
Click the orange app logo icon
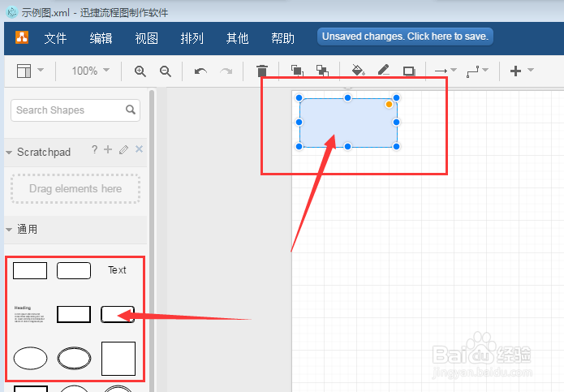pyautogui.click(x=22, y=37)
